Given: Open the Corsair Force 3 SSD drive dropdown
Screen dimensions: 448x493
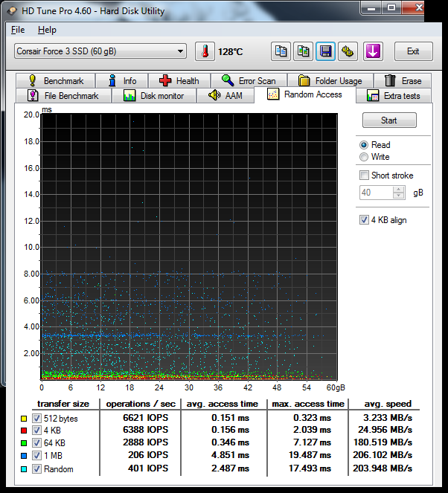Looking at the screenshot, I should (100, 51).
